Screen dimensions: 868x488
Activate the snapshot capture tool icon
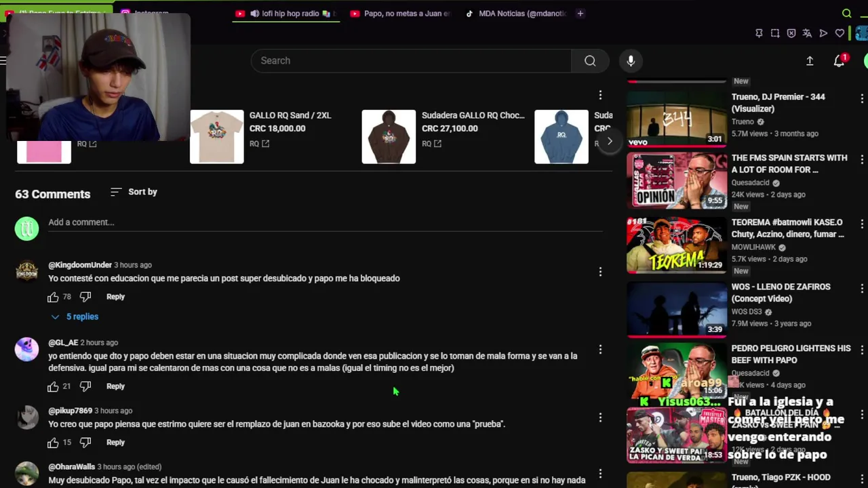[x=775, y=33]
